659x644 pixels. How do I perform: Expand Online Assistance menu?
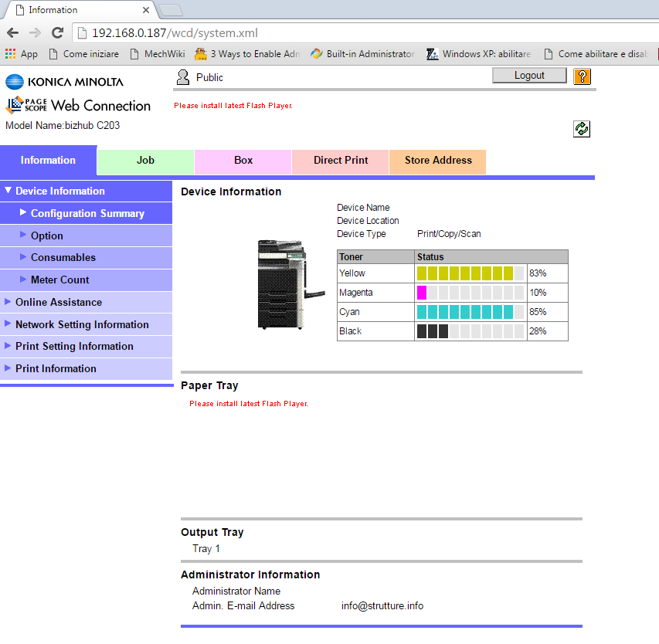pos(58,302)
